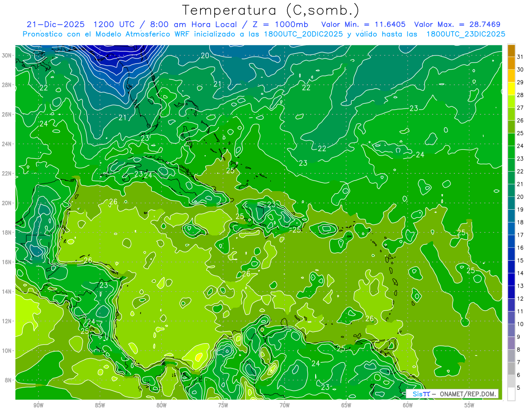532x411 pixels.
Task: Click the '90W' longitude axis label
Action: click(x=38, y=405)
